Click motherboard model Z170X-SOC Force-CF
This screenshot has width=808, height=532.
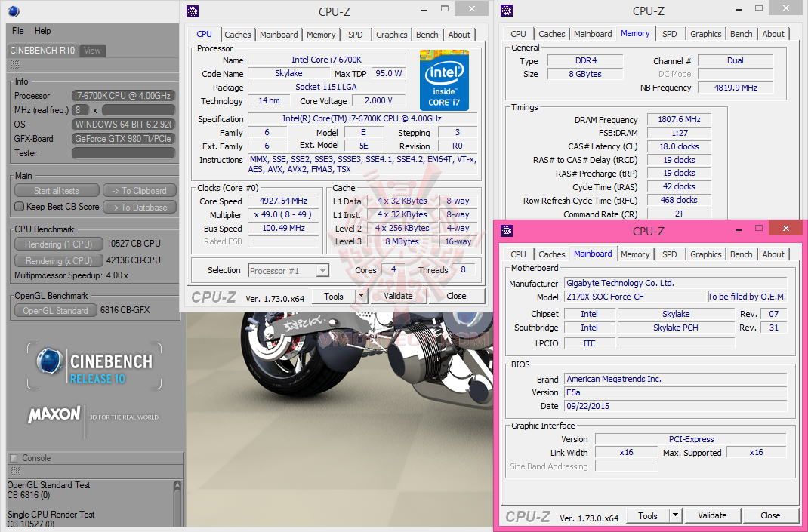pos(635,297)
